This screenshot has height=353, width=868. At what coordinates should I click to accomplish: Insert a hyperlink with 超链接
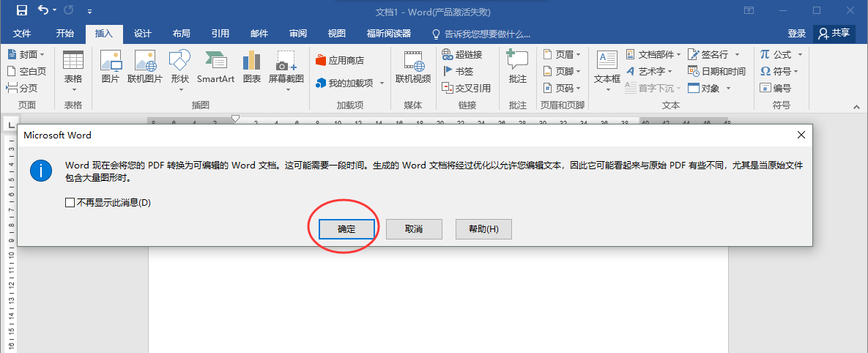pyautogui.click(x=462, y=54)
